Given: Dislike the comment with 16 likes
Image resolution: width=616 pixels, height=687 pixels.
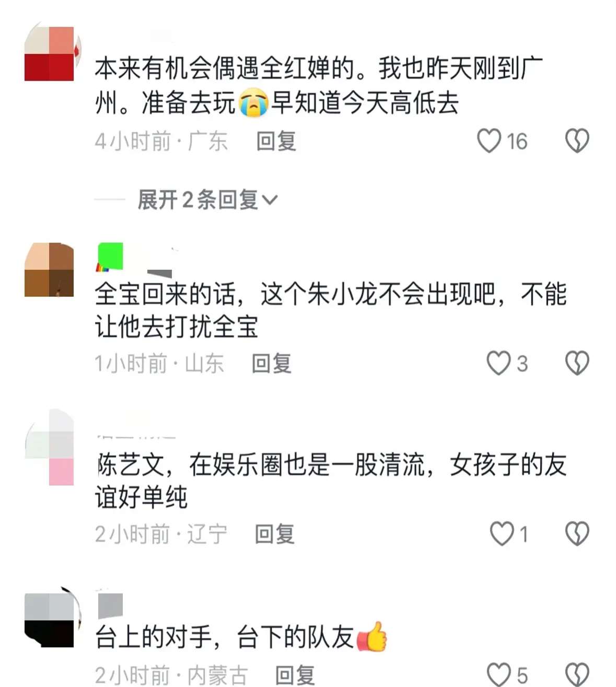Looking at the screenshot, I should tap(577, 141).
